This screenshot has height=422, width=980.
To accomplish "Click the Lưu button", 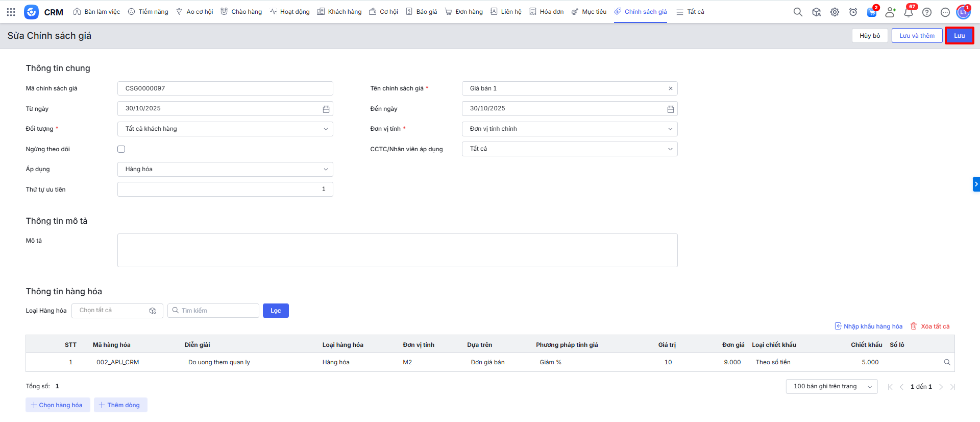I will coord(959,36).
